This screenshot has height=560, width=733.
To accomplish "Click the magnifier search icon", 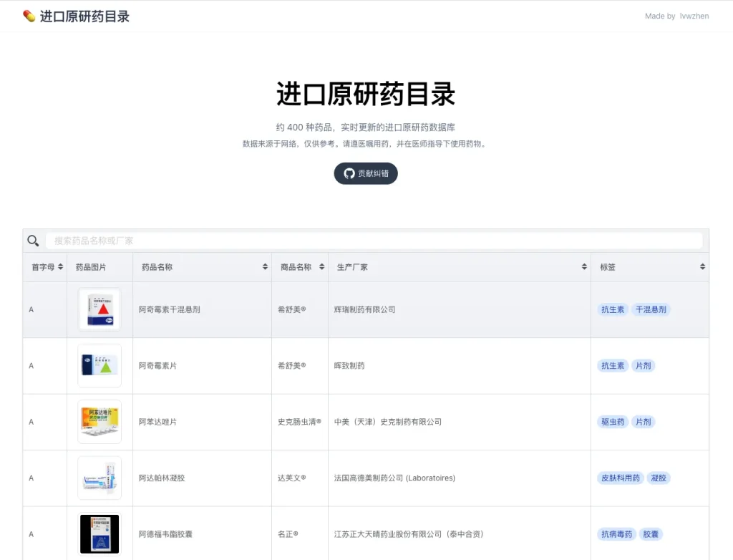I will tap(33, 241).
